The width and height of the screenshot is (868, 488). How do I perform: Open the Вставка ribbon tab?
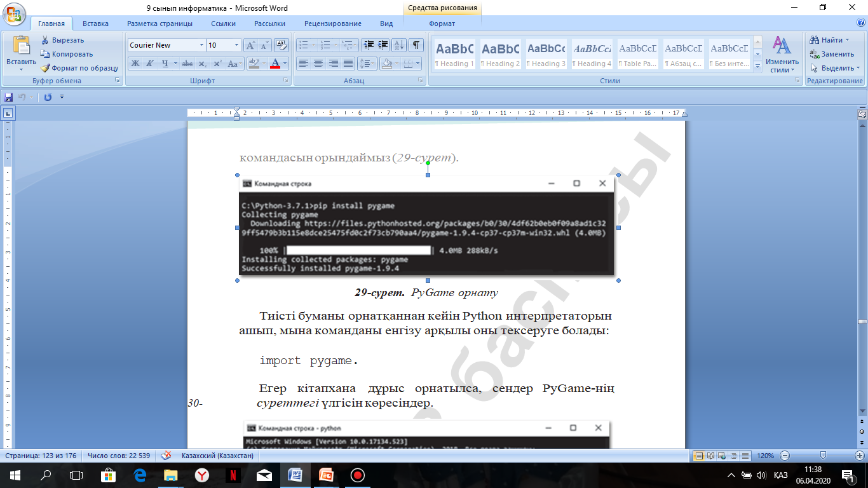pos(95,24)
